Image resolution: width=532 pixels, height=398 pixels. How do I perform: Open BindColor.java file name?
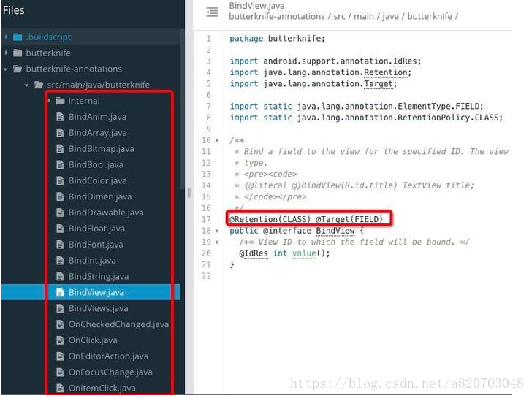(98, 180)
